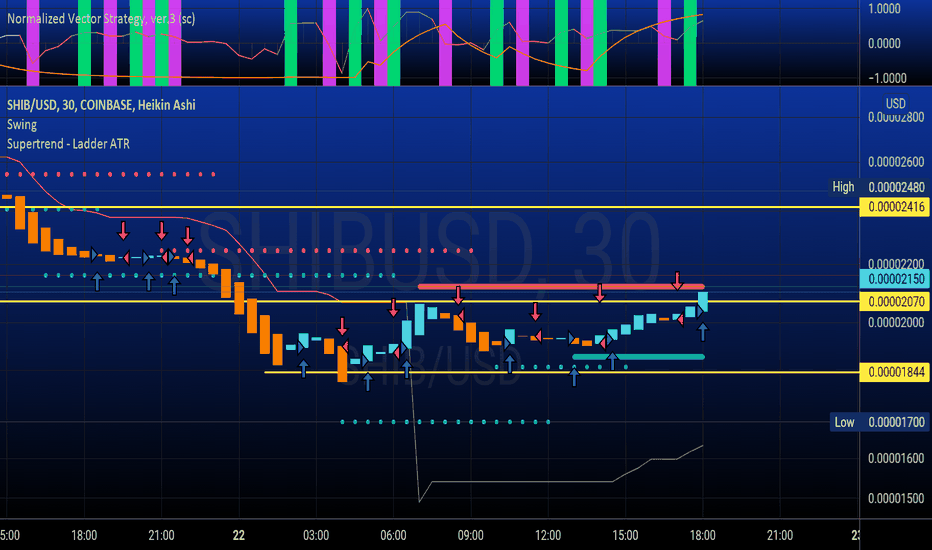The image size is (932, 550).
Task: Select the yellow horizontal line at 0.00002416
Action: [430, 207]
